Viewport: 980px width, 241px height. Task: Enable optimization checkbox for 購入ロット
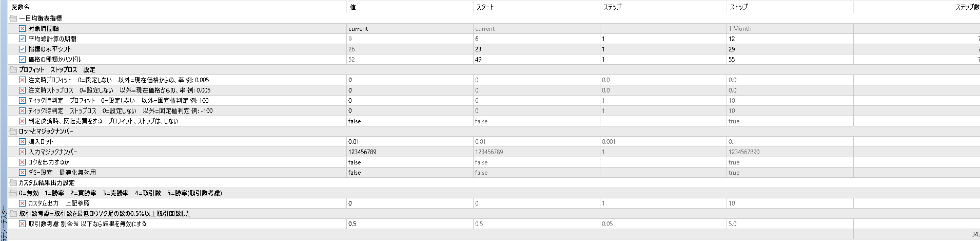[22, 142]
